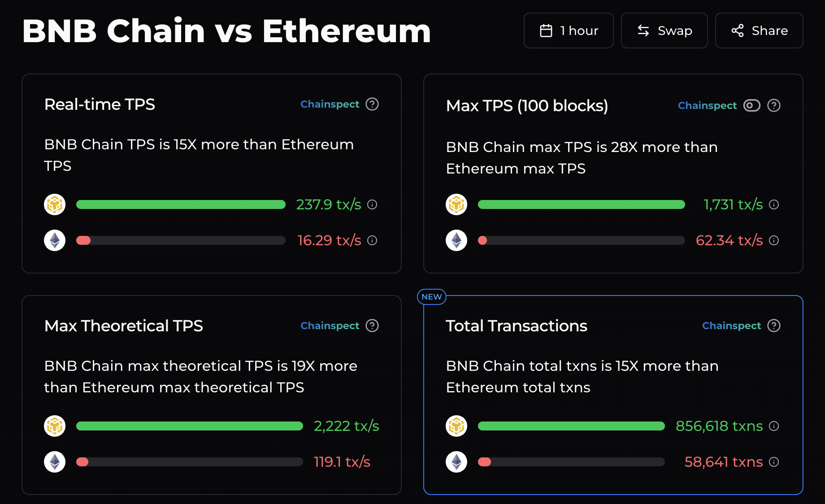
Task: Open Chainspect link in Total Transactions card
Action: 731,326
